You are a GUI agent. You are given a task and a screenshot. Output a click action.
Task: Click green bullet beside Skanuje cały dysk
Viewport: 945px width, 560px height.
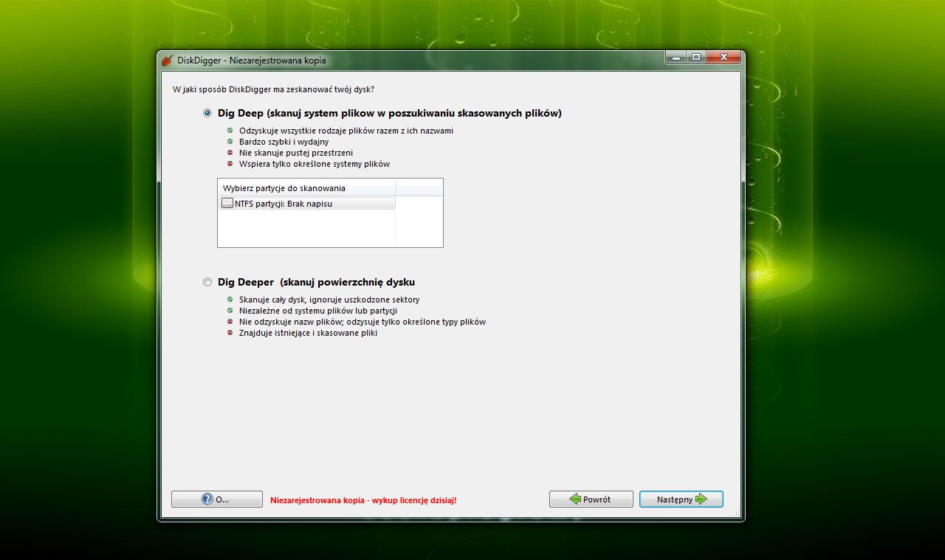tap(230, 300)
